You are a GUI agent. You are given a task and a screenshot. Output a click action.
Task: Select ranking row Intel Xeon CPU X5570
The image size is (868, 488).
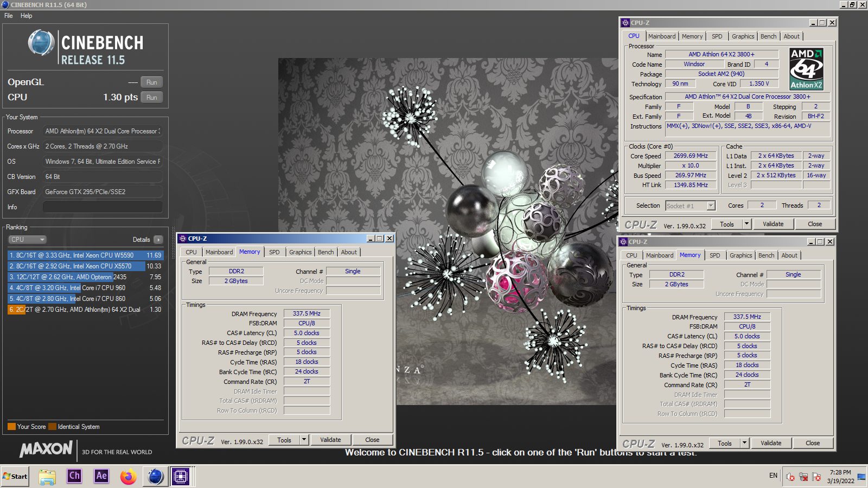(x=85, y=266)
